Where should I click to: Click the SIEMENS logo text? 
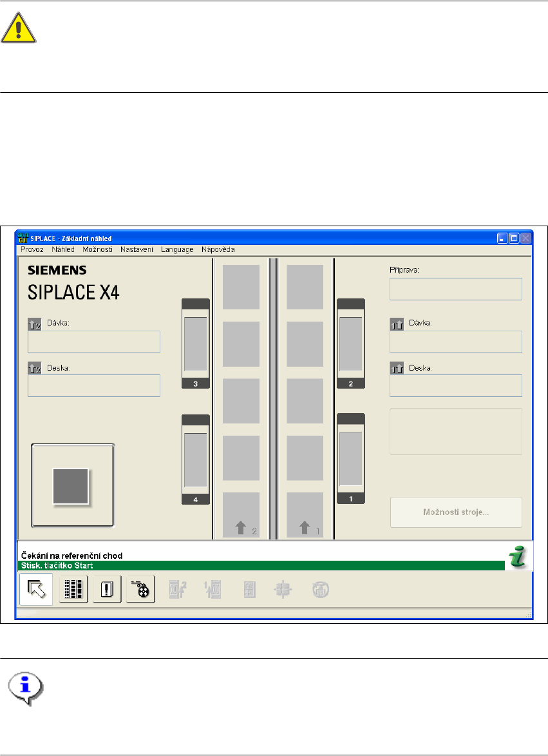(57, 270)
